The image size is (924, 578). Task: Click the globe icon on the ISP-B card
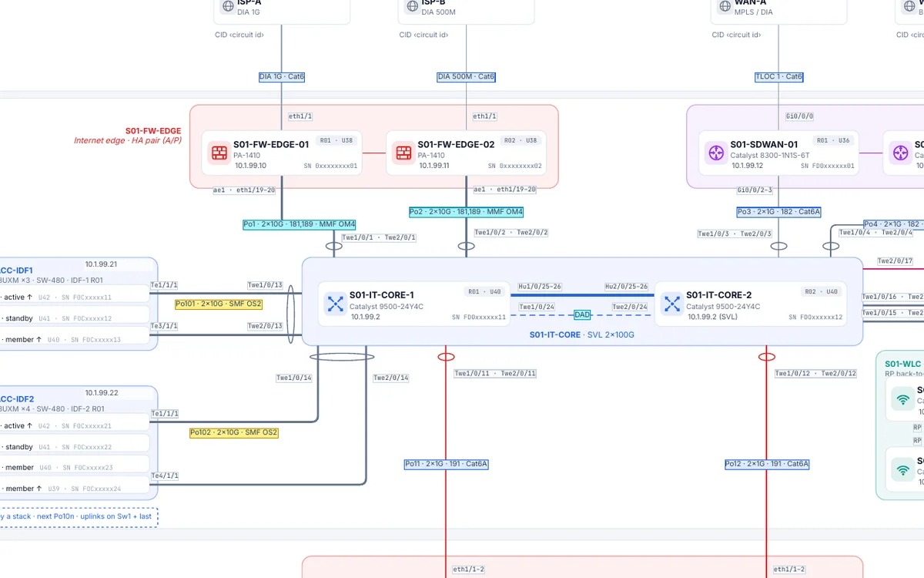412,6
